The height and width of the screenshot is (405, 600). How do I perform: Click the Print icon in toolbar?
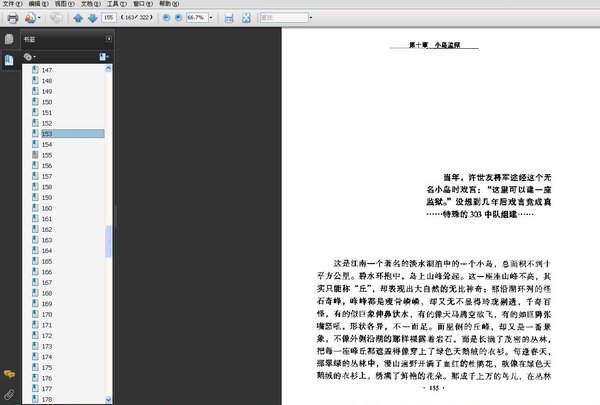[13, 18]
